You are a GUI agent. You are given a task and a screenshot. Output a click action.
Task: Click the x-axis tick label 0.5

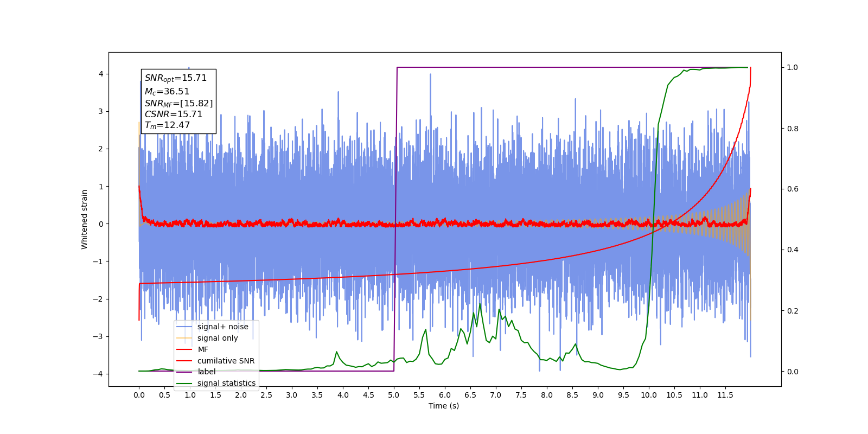coord(164,395)
